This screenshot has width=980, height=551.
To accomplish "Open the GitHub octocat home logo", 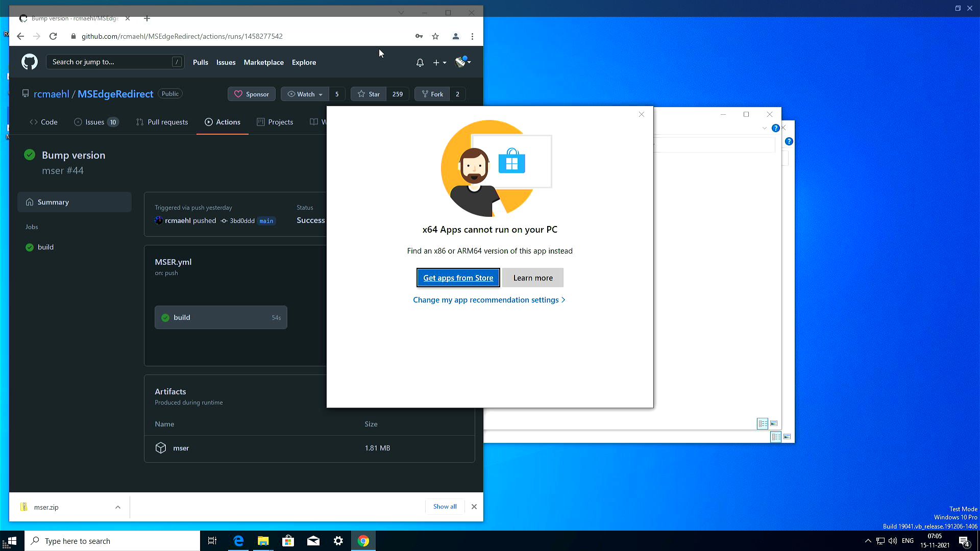I will [x=29, y=62].
